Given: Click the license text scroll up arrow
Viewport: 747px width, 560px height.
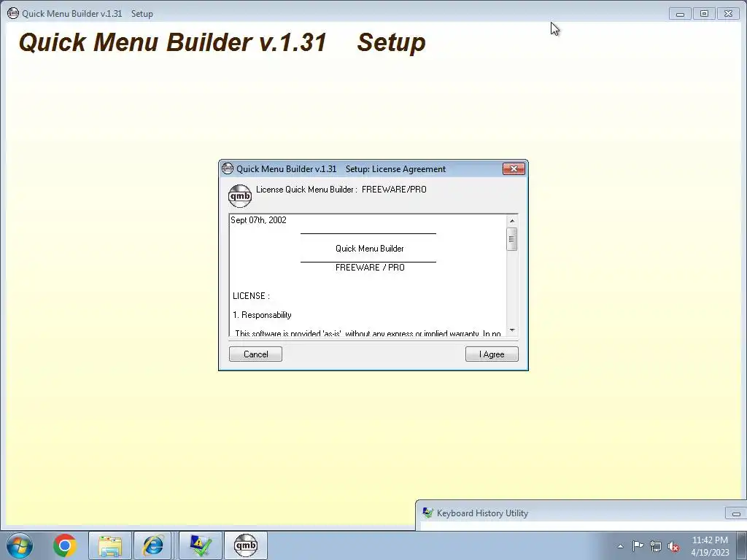Looking at the screenshot, I should [512, 220].
